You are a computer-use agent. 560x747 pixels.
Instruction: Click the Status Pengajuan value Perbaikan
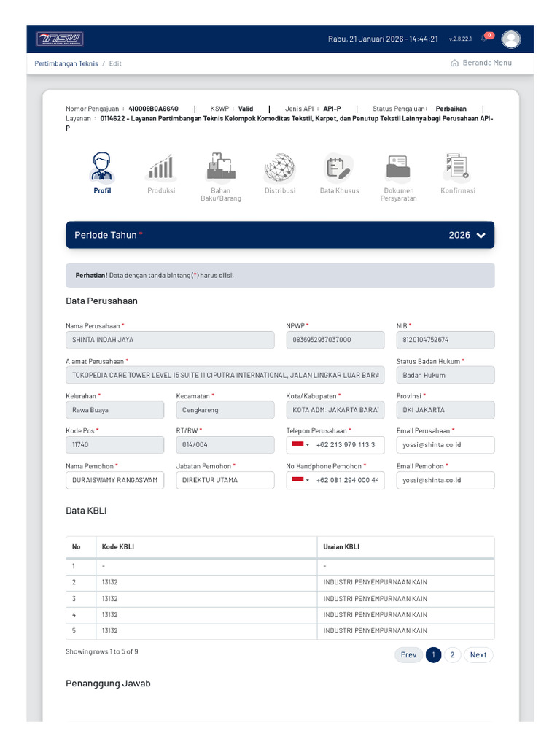[x=451, y=109]
